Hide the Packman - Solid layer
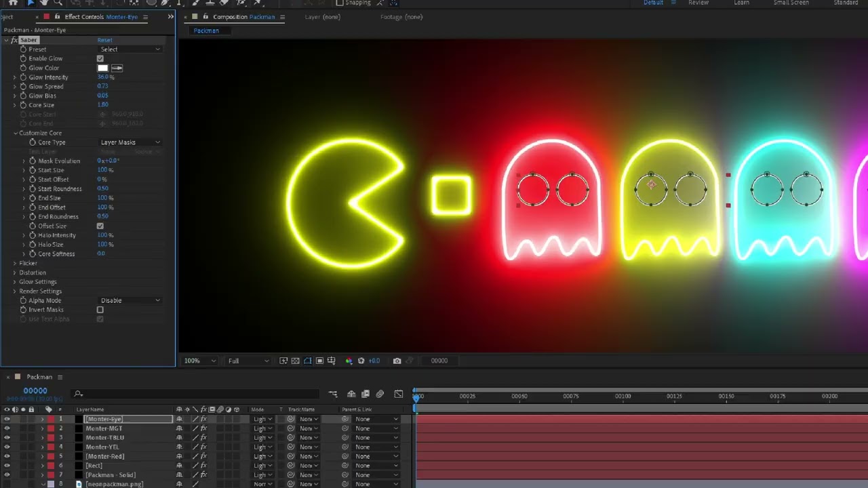Screen dimensions: 868x488 click(7, 474)
